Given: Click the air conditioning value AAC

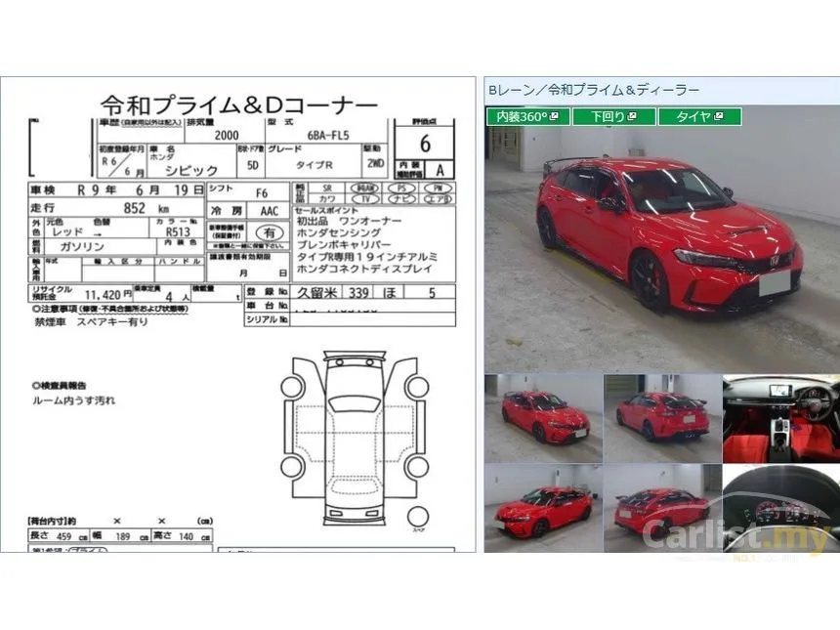Looking at the screenshot, I should click(x=270, y=211).
